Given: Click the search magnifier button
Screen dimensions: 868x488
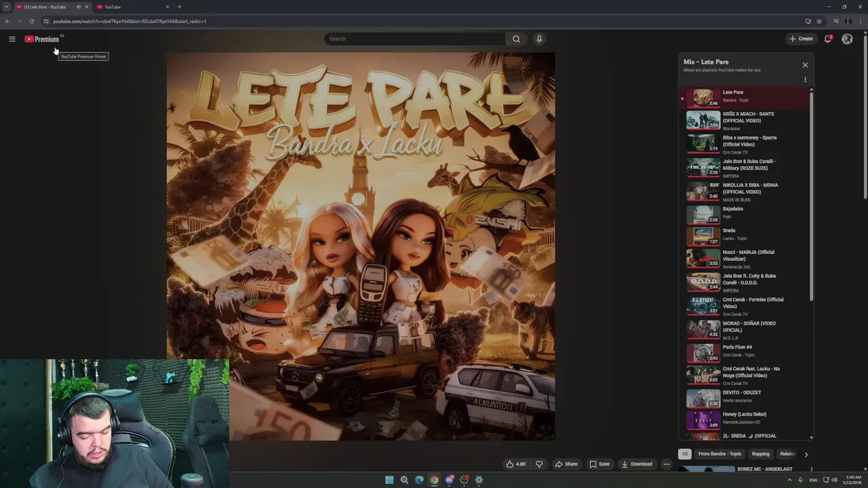Looking at the screenshot, I should coord(516,39).
